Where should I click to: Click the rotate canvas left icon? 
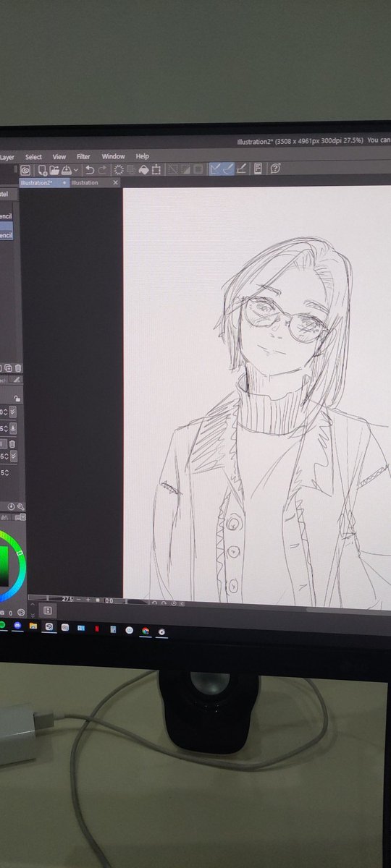[154, 603]
